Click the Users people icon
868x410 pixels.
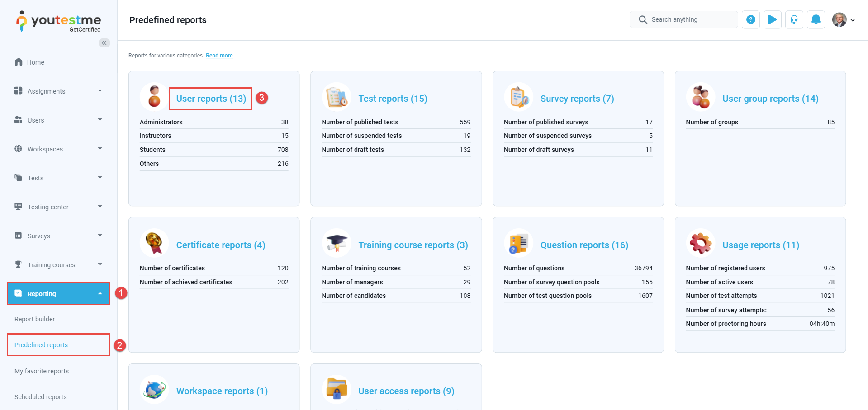click(x=19, y=120)
